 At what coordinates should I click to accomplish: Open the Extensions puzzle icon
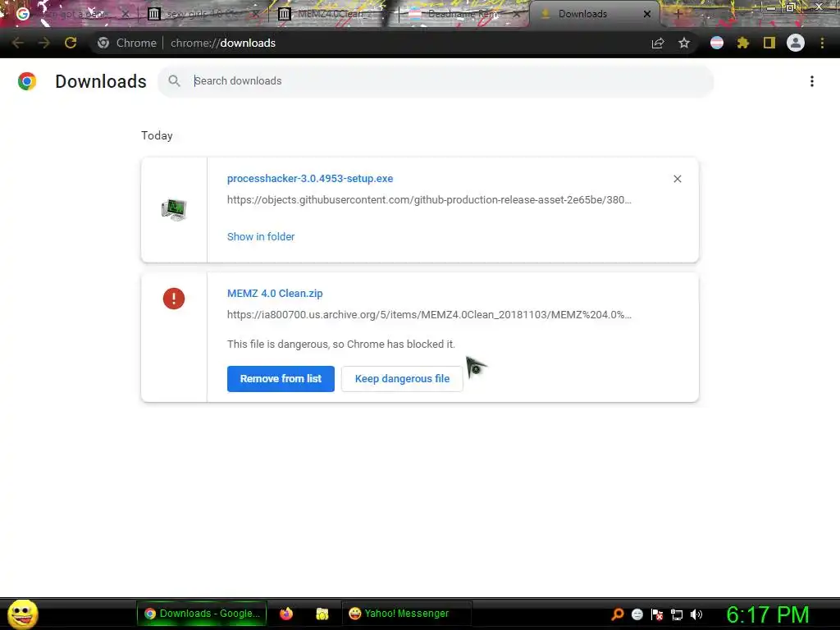pos(743,43)
